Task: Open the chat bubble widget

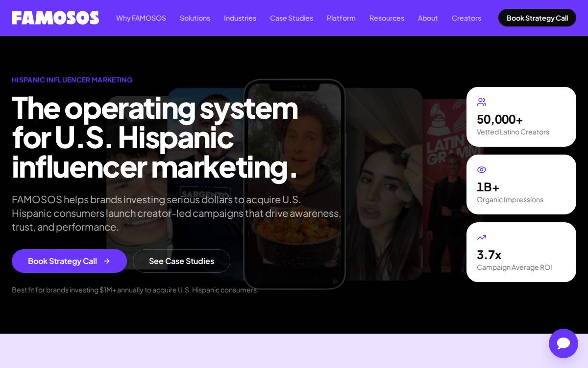Action: click(563, 343)
